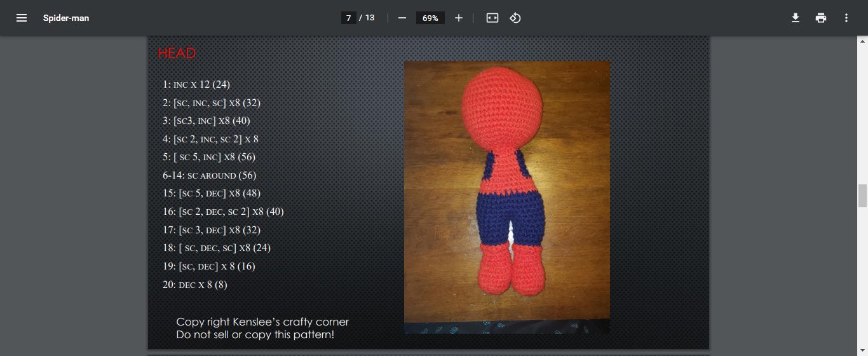This screenshot has height=356, width=868.
Task: Open the sidebar menu hamburger icon
Action: pos(22,18)
